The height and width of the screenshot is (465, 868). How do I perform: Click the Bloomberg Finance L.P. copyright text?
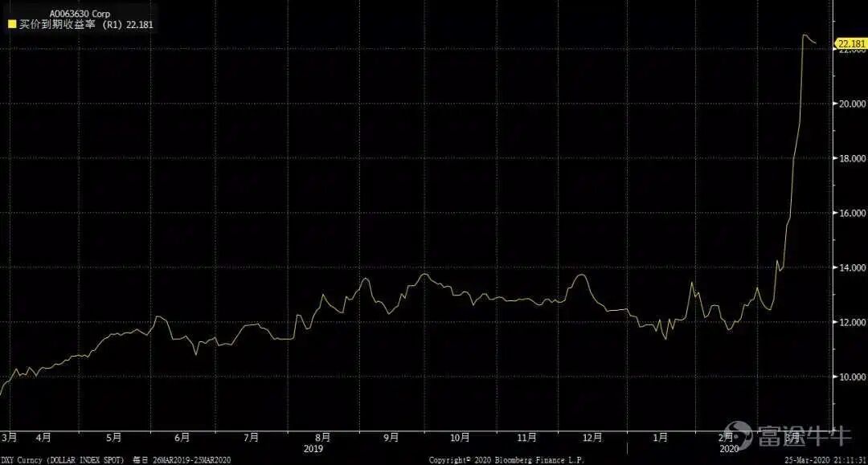coord(506,460)
